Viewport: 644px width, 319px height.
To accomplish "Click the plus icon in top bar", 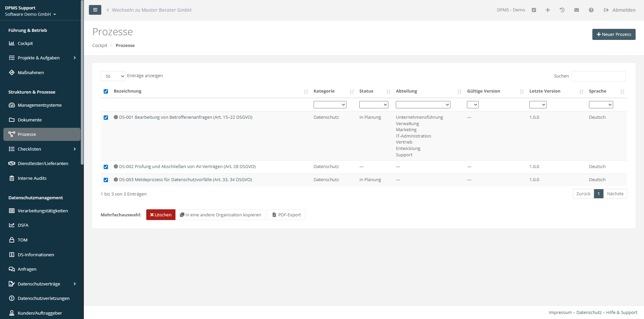I will tap(548, 10).
